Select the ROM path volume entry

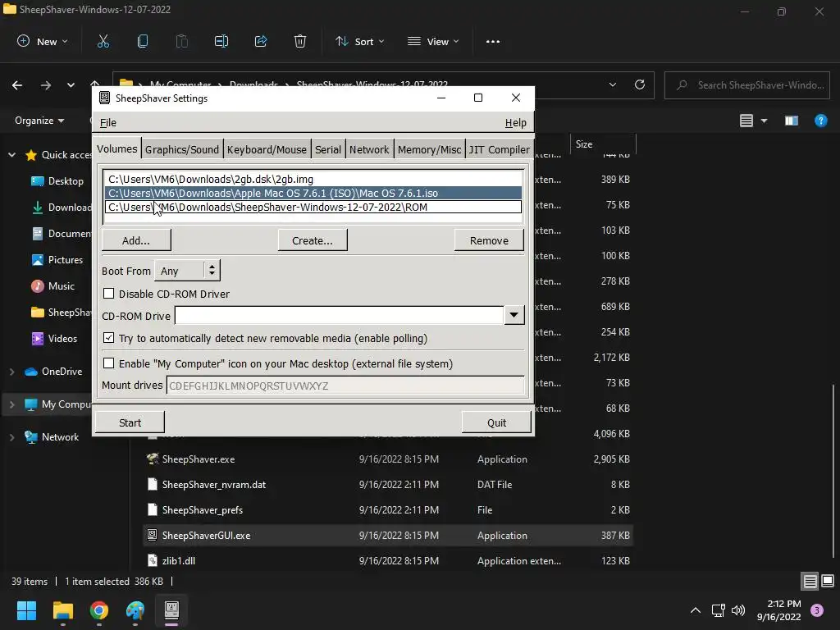pos(313,207)
